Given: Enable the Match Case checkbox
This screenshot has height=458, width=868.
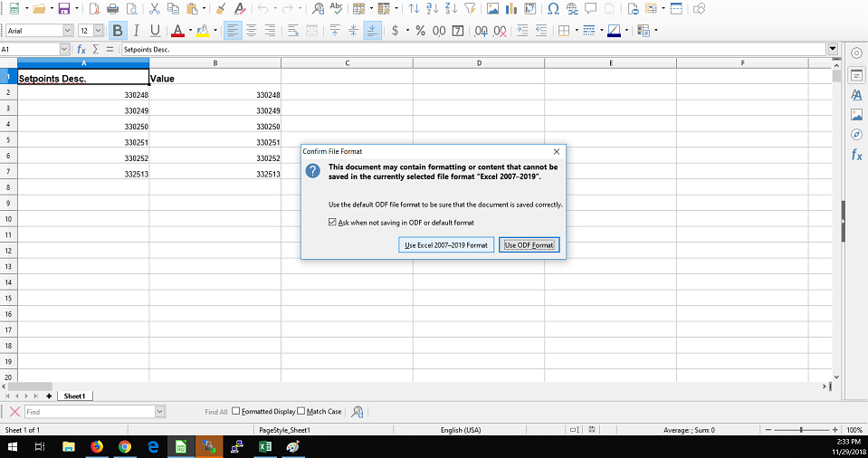Looking at the screenshot, I should pos(301,411).
